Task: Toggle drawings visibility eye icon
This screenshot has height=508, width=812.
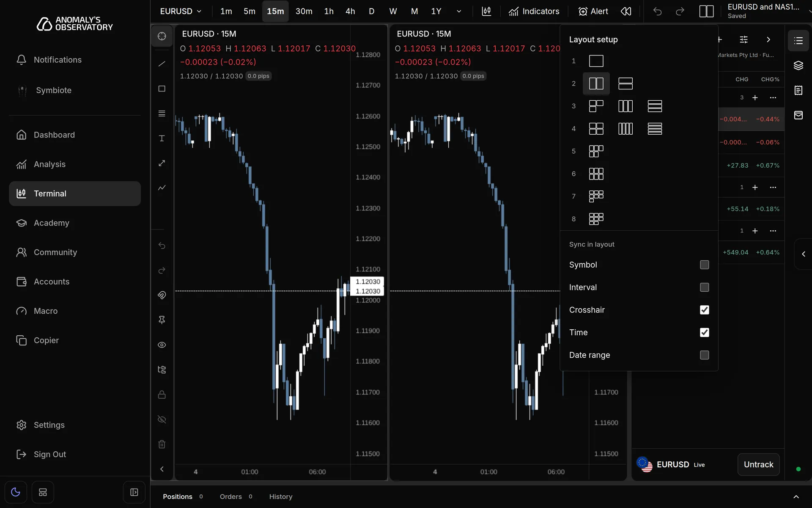Action: [x=162, y=345]
